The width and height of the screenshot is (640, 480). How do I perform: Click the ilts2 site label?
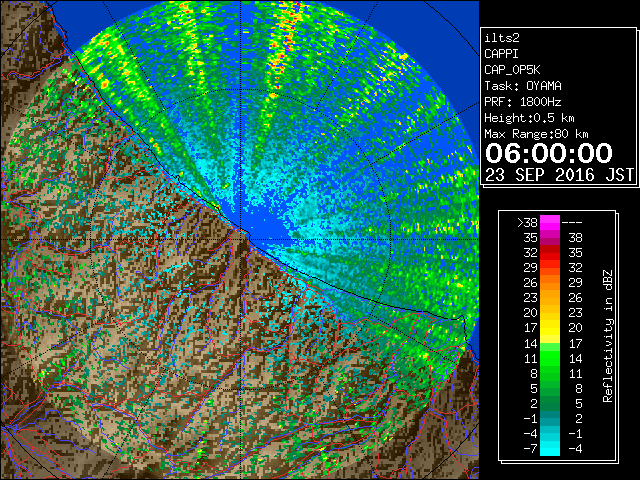(x=502, y=38)
